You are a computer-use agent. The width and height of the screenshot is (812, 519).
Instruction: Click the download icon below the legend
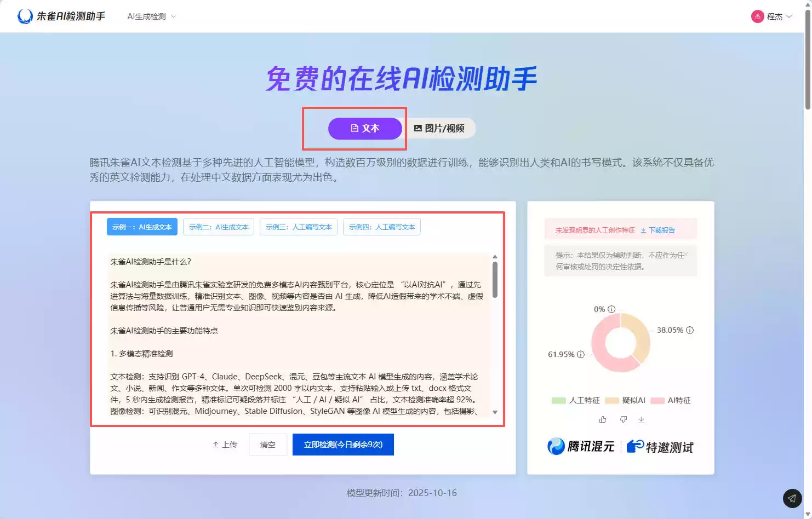coord(641,419)
